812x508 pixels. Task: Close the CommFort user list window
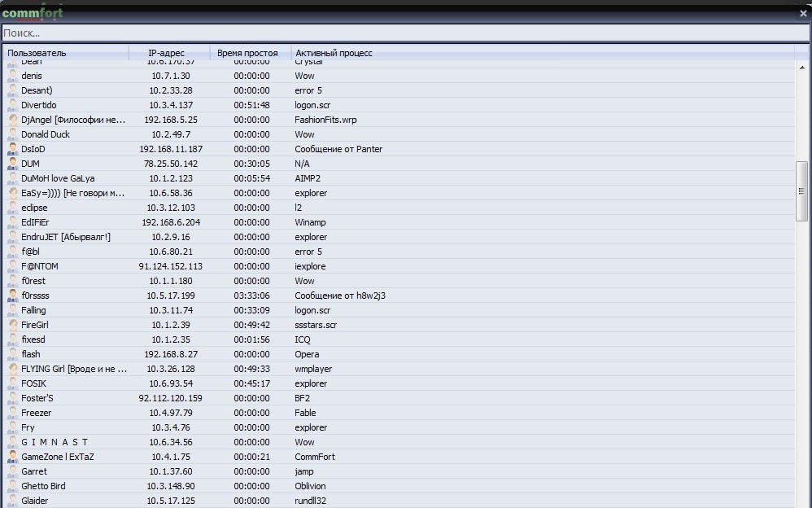803,13
